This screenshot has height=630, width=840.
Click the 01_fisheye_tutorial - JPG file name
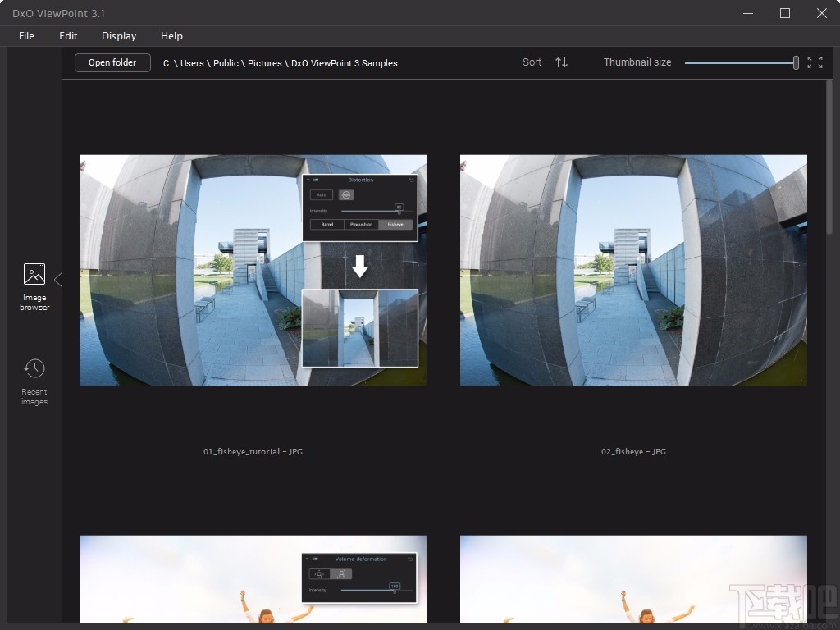(x=253, y=452)
